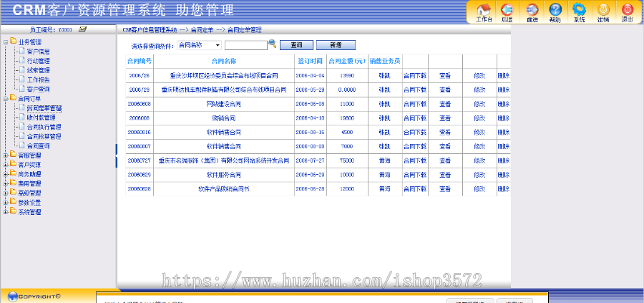Viewport: 644px width, 303px height.
Task: Select 合同定单管理 in the sidebar tree
Action: coord(44,109)
